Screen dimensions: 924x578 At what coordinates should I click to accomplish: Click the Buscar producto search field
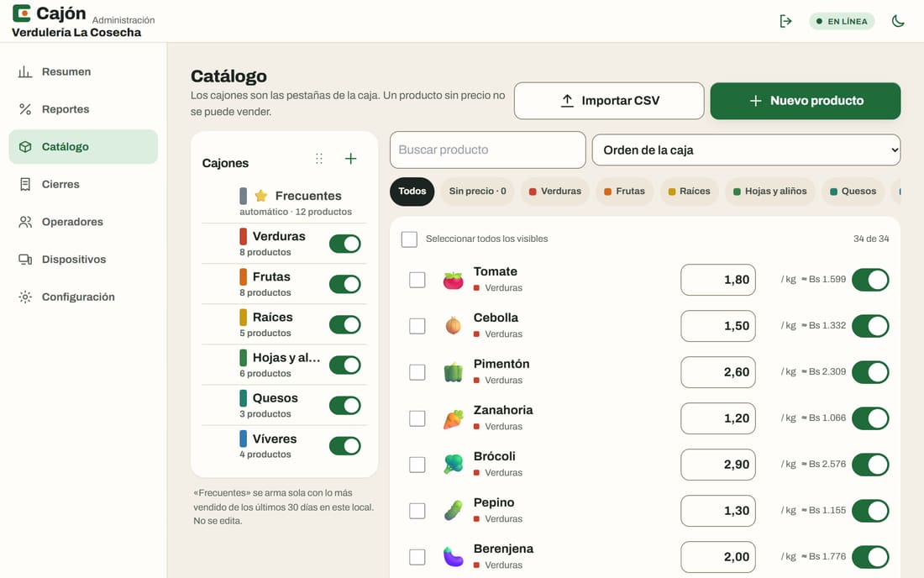(487, 150)
